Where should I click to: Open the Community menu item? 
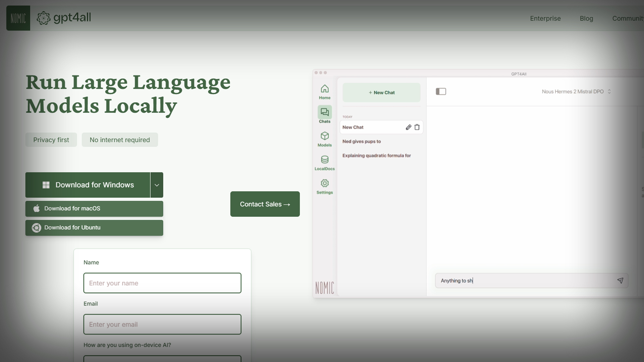[628, 18]
